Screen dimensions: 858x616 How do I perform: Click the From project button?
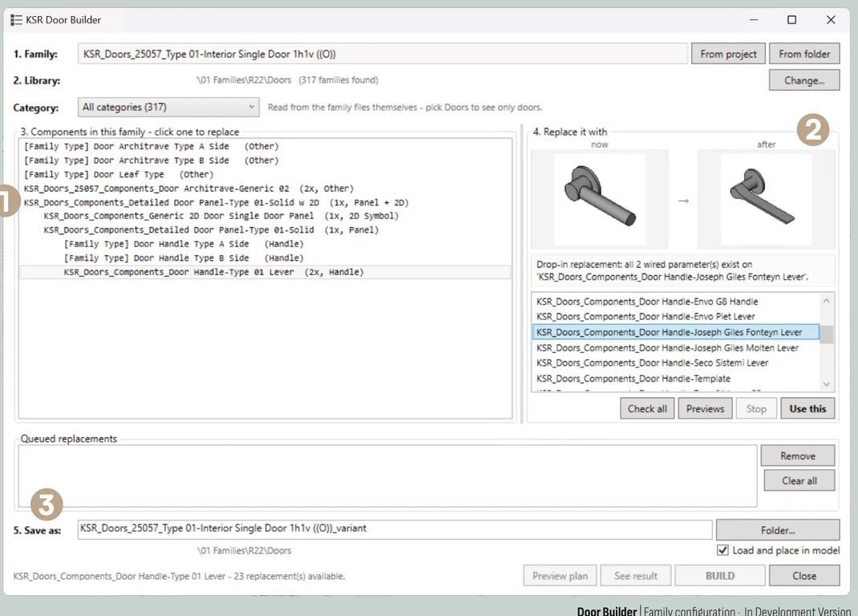pyautogui.click(x=728, y=54)
